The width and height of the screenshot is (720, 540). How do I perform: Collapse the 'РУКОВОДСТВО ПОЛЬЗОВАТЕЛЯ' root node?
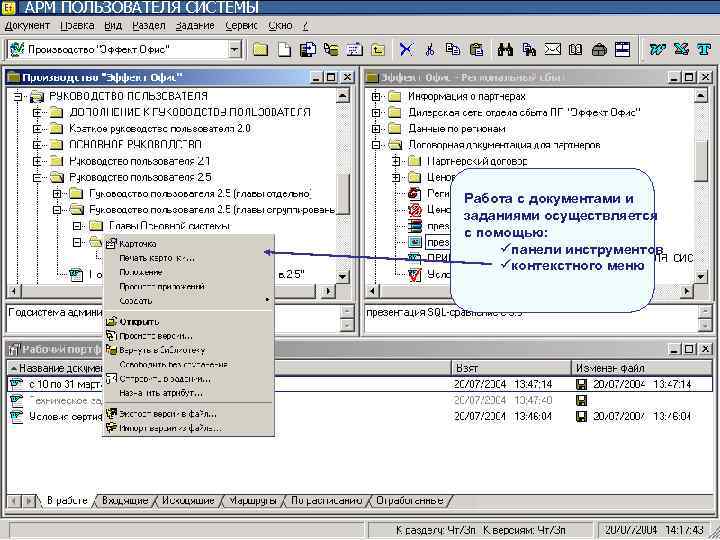tap(17, 96)
